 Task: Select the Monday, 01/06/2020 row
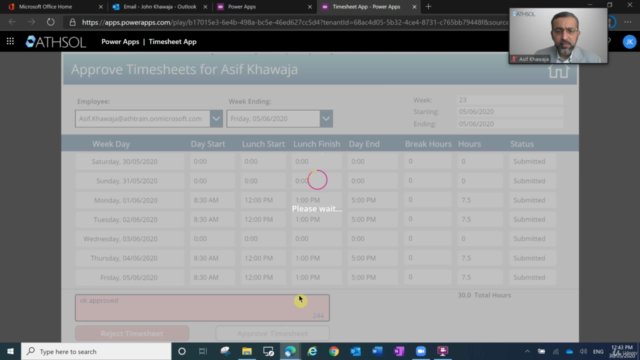316,200
